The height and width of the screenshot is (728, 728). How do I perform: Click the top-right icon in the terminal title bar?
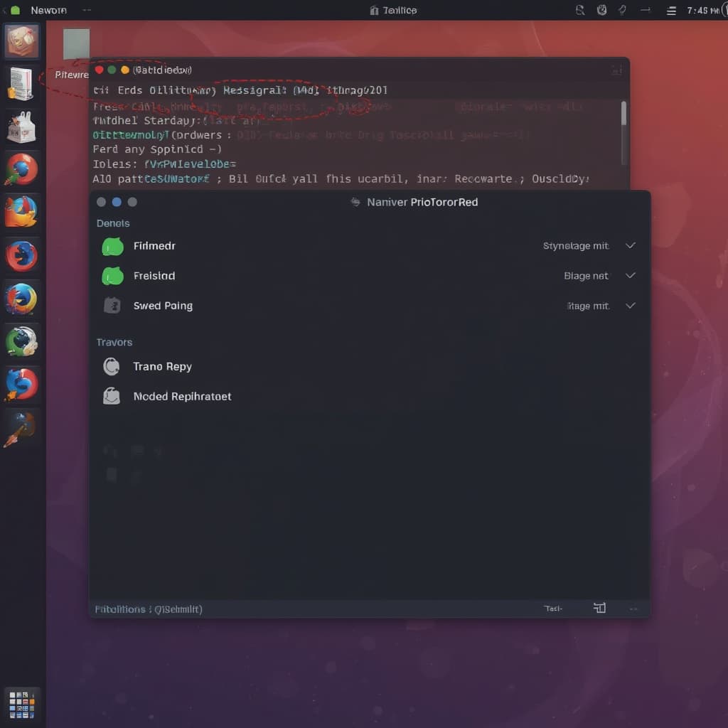tap(616, 70)
